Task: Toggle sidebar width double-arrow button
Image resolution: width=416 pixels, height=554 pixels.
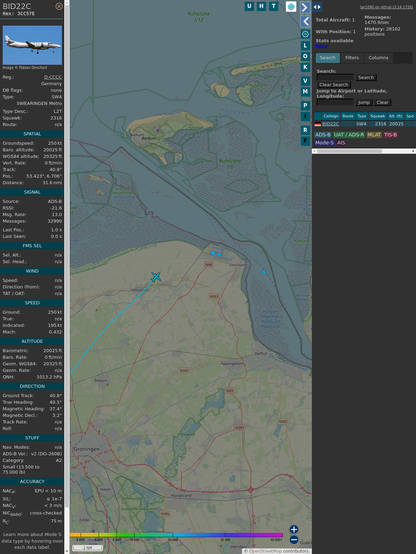Action: (317, 7)
